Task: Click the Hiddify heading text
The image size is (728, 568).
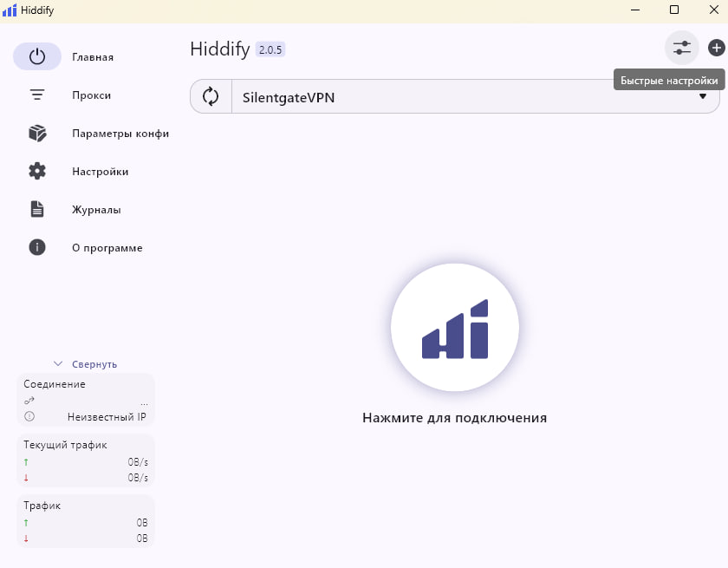Action: coord(220,49)
